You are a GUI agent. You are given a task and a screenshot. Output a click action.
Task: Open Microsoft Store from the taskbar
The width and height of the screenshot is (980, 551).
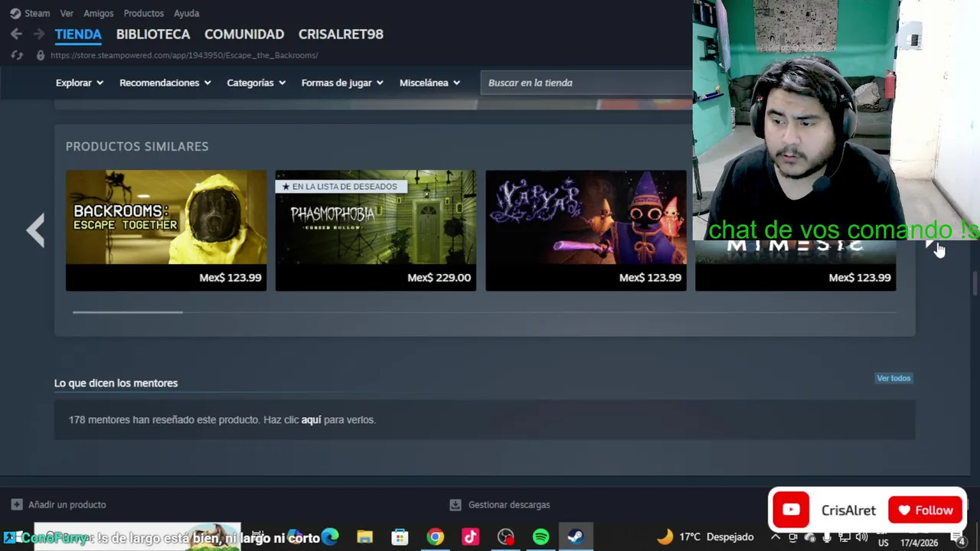400,537
